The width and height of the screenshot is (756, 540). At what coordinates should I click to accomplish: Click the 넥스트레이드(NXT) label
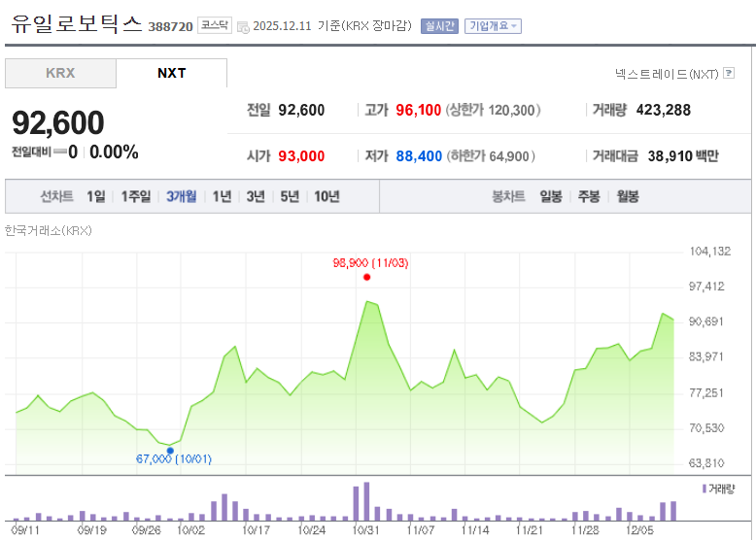pos(667,74)
